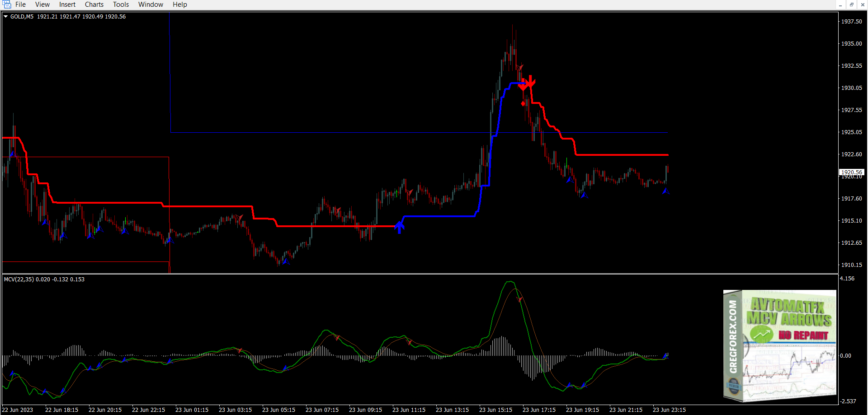868x415 pixels.
Task: Open the Insert menu
Action: [67, 5]
